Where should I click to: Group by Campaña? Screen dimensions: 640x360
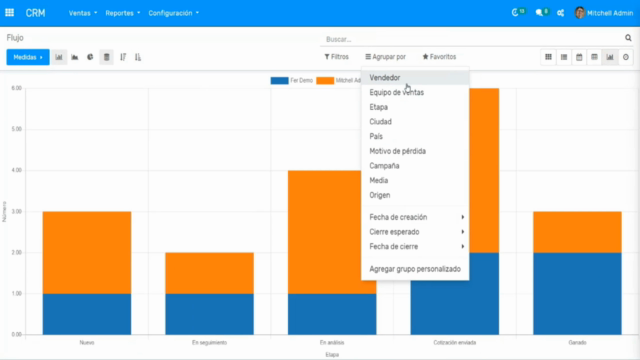tap(415, 166)
